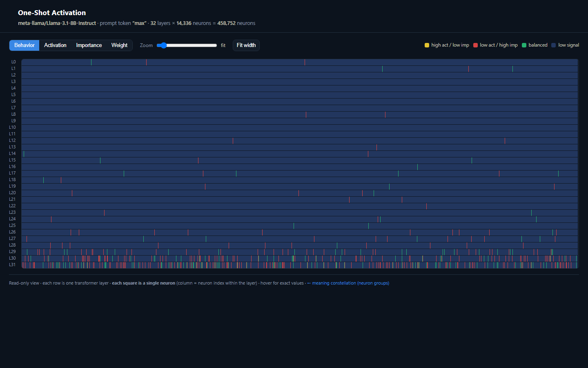Click the L20 layer row label
This screenshot has width=588, height=368.
[12, 193]
